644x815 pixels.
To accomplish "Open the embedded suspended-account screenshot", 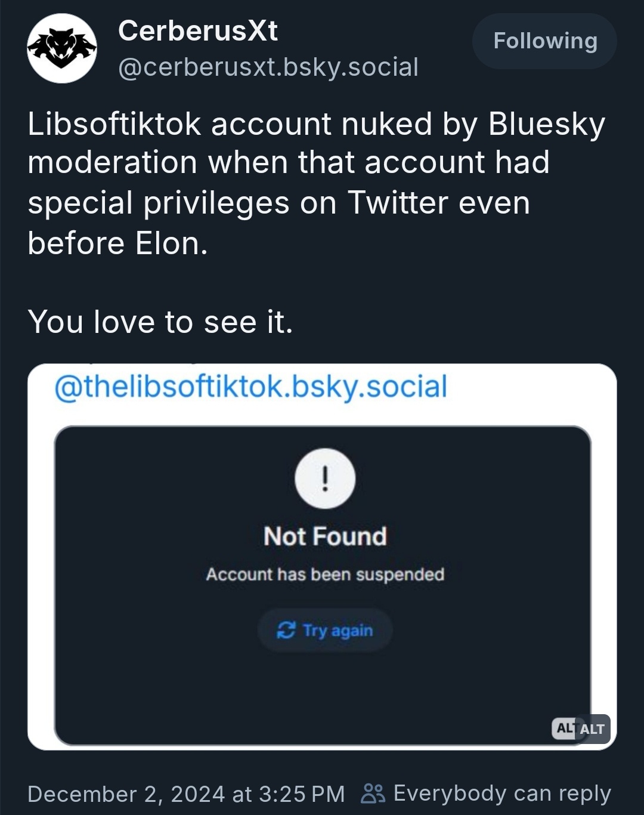I will click(x=322, y=556).
